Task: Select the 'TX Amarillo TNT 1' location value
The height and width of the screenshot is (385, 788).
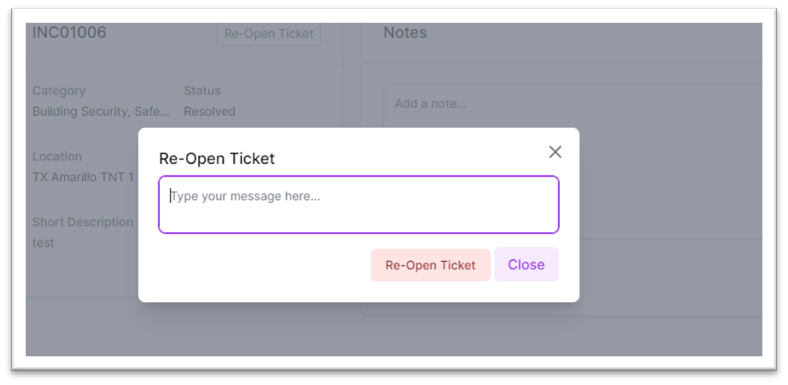Action: (83, 177)
